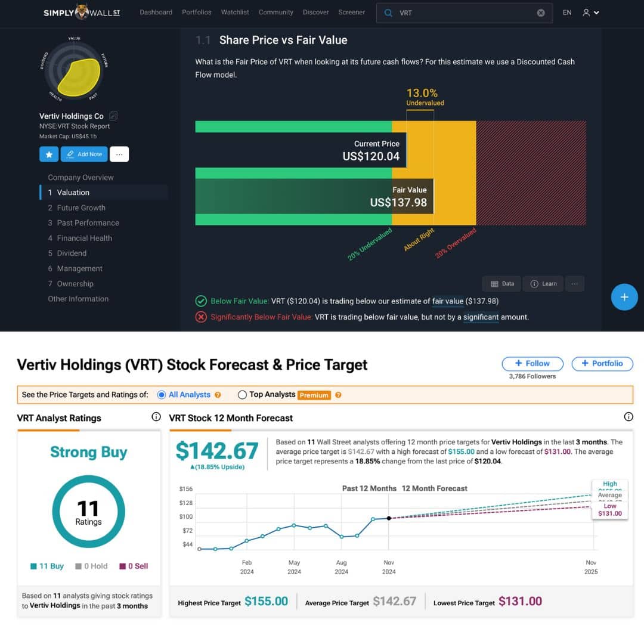Screen dimensions: 644x644
Task: Open the user account dropdown
Action: click(x=590, y=13)
